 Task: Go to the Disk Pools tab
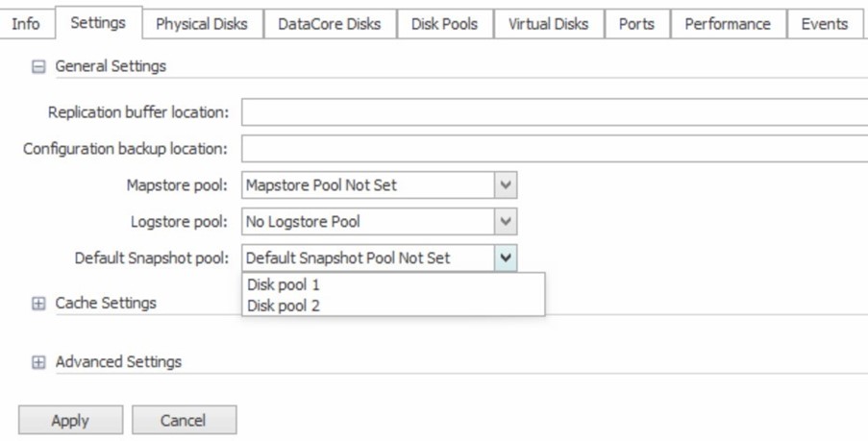point(444,24)
